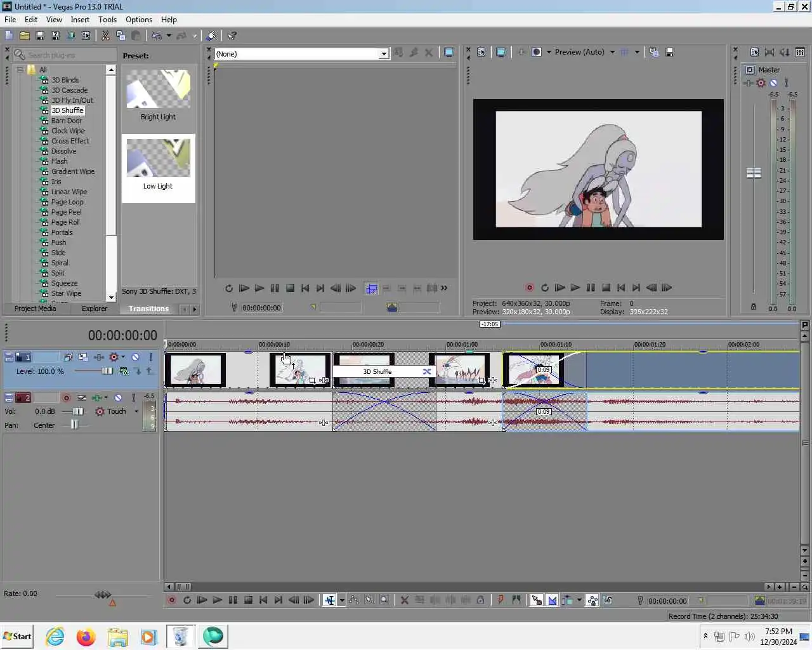
Task: Click the Windows Start button
Action: point(17,636)
